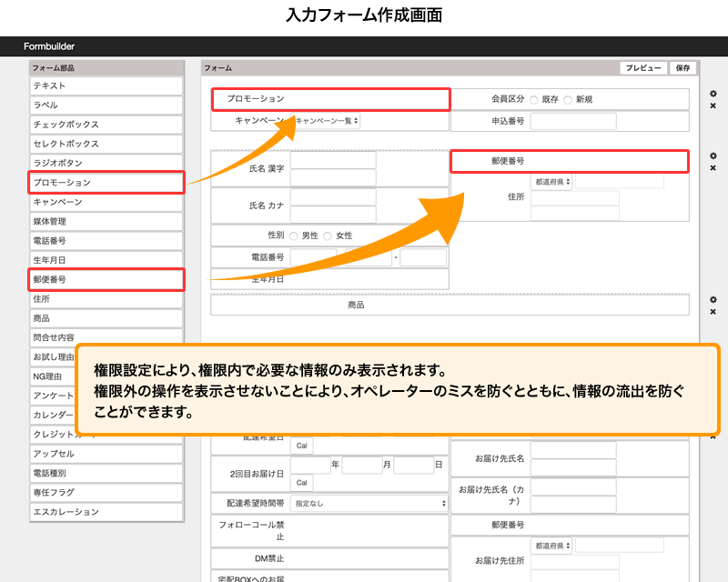This screenshot has width=728, height=582.
Task: Open settings gear for the プロモーション section
Action: tap(713, 95)
